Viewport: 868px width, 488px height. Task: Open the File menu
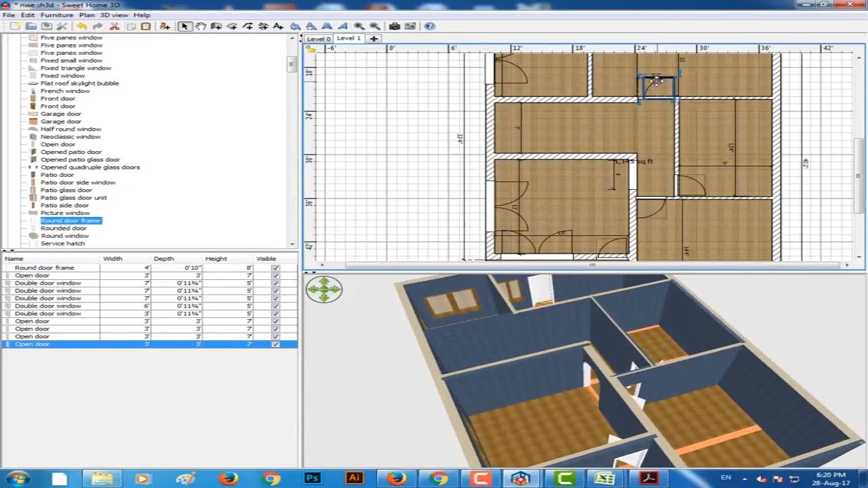tap(9, 15)
